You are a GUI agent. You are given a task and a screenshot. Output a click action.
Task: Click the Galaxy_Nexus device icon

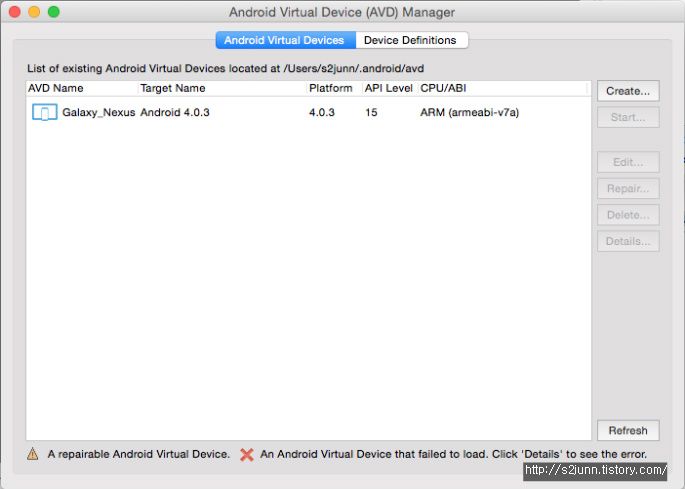coord(45,112)
